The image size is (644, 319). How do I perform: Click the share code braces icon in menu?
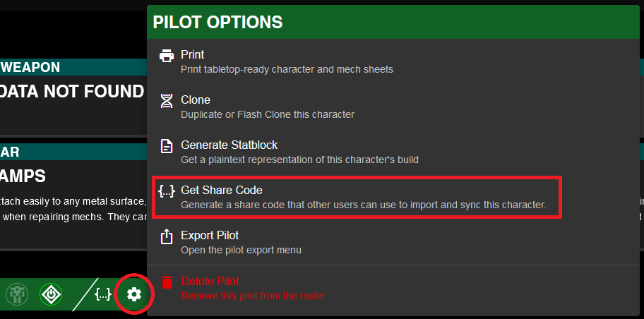click(167, 191)
